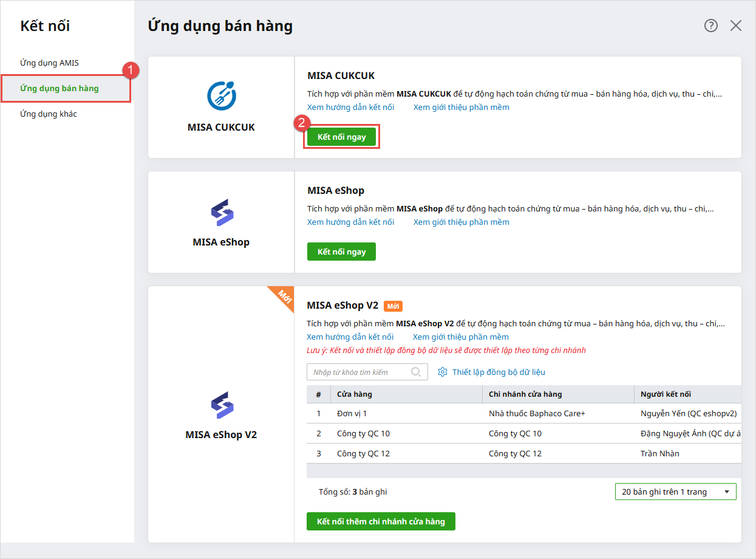Screen dimensions: 756x559
Task: Click the MISA eShop logo icon
Action: 221,212
